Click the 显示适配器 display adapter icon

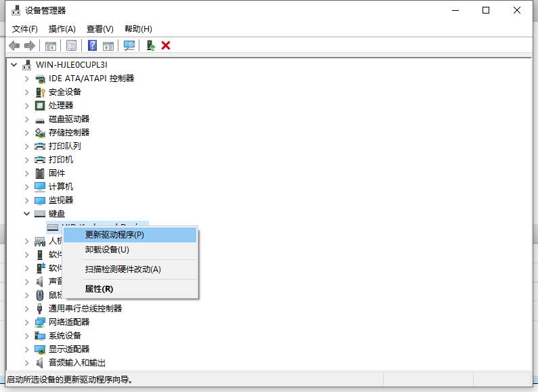pyautogui.click(x=40, y=349)
